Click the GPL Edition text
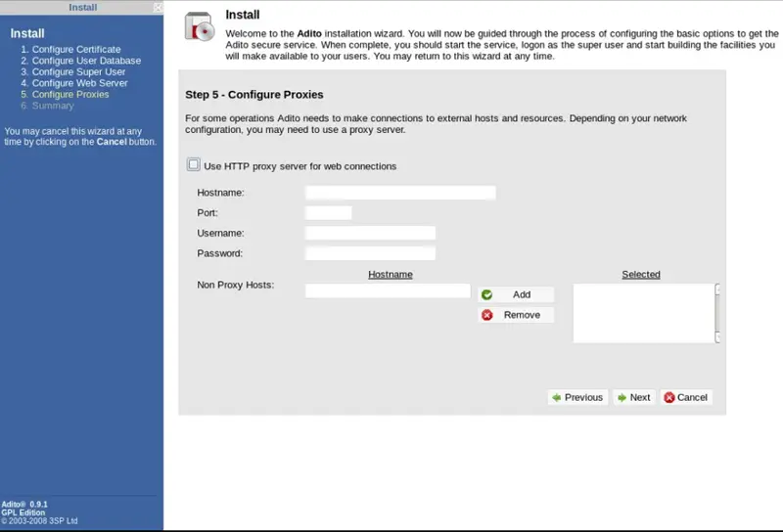This screenshot has width=783, height=532. (23, 512)
